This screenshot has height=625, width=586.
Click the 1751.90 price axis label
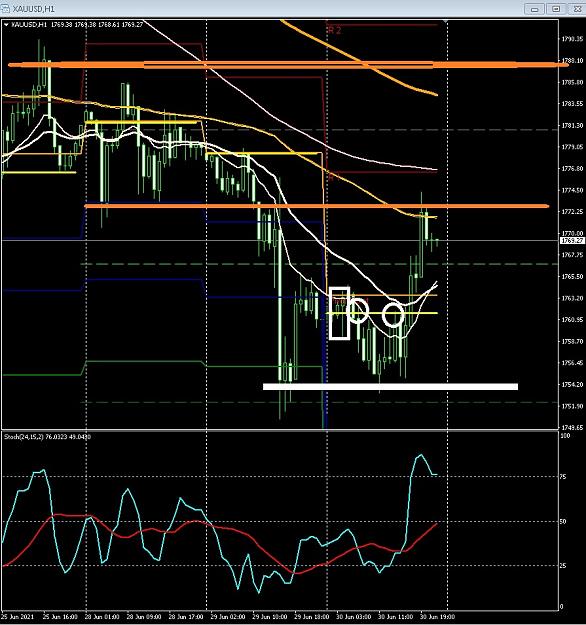(572, 406)
